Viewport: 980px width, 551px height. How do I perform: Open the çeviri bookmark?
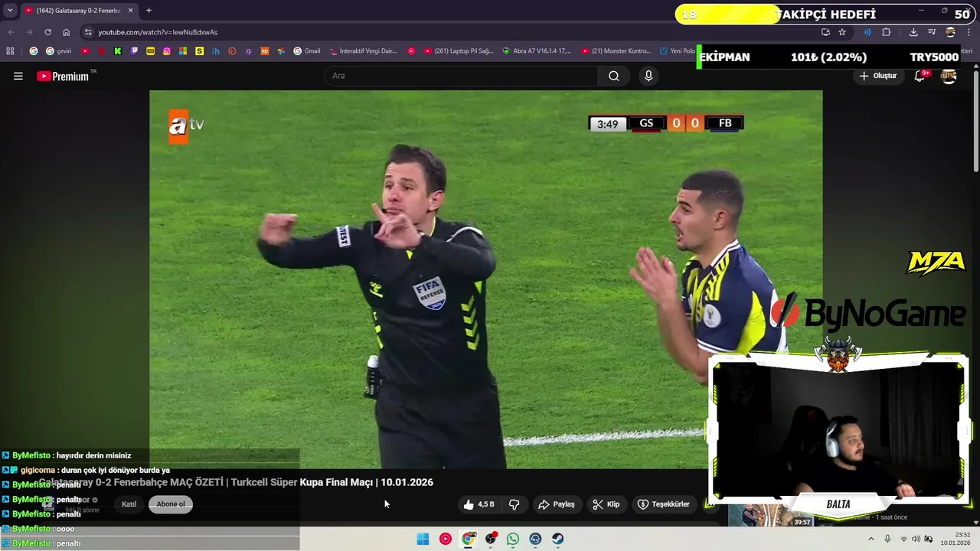[x=58, y=51]
